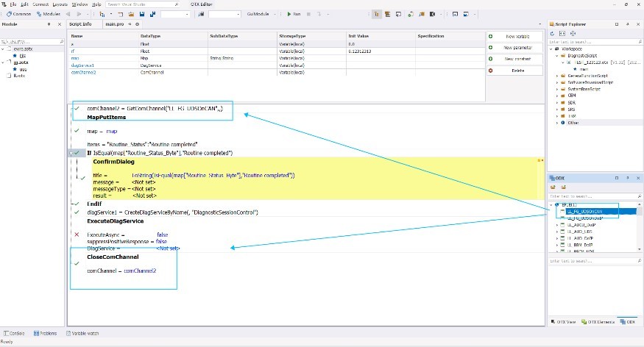The height and width of the screenshot is (347, 644).
Task: Expand the GeneralFunctionScript folder
Action: click(x=557, y=76)
